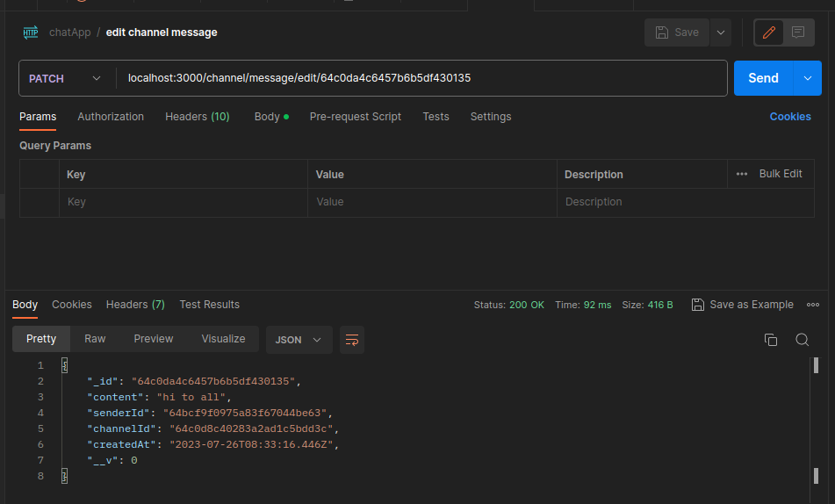Search the response with the magnifier icon
This screenshot has width=835, height=504.
coord(802,340)
